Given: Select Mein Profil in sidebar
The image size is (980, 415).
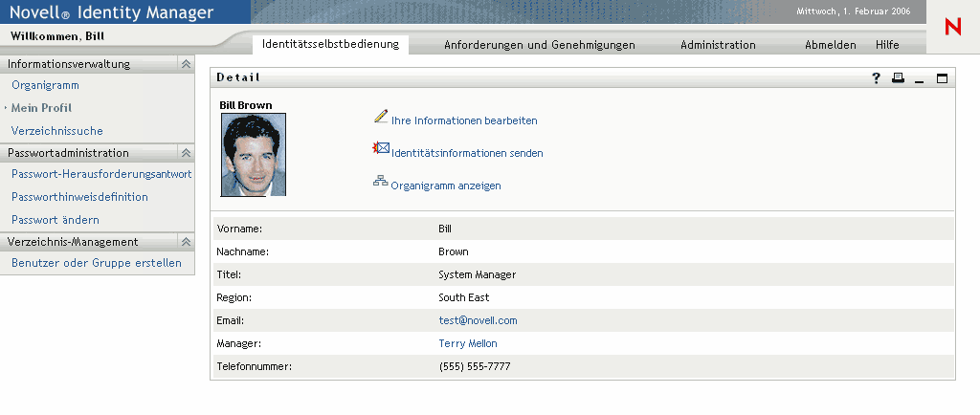Looking at the screenshot, I should (41, 108).
